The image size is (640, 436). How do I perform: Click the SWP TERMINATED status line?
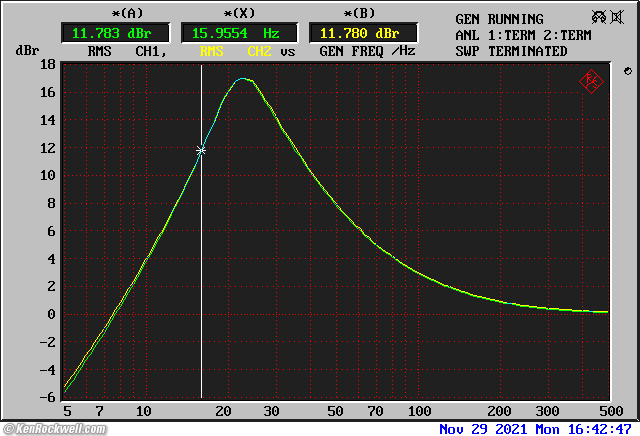[511, 51]
